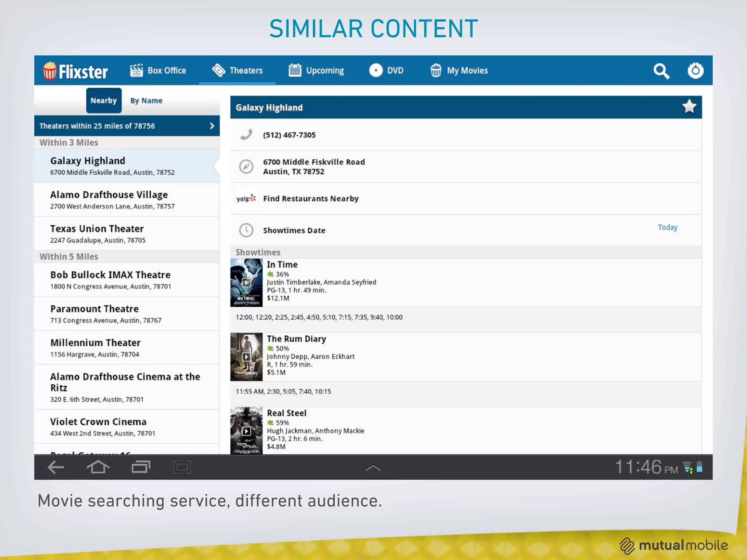
Task: Go to Android home screen
Action: point(98,467)
